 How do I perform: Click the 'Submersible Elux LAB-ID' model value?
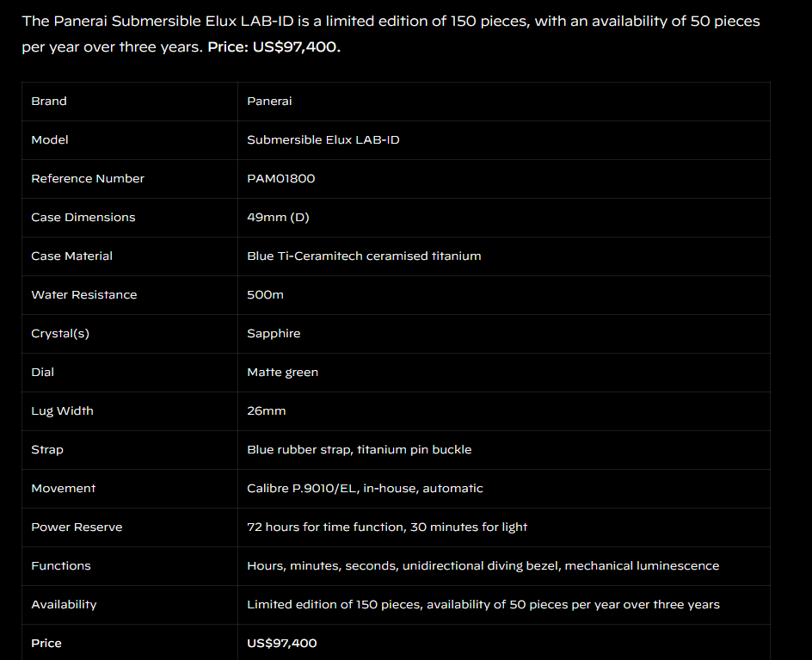pos(323,140)
